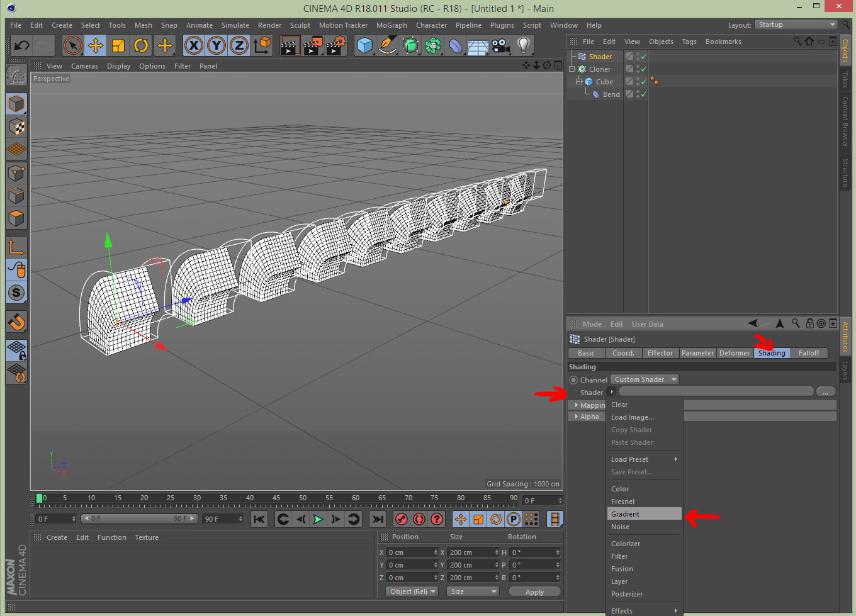
Task: Open the Size mode dropdown
Action: coord(473,591)
